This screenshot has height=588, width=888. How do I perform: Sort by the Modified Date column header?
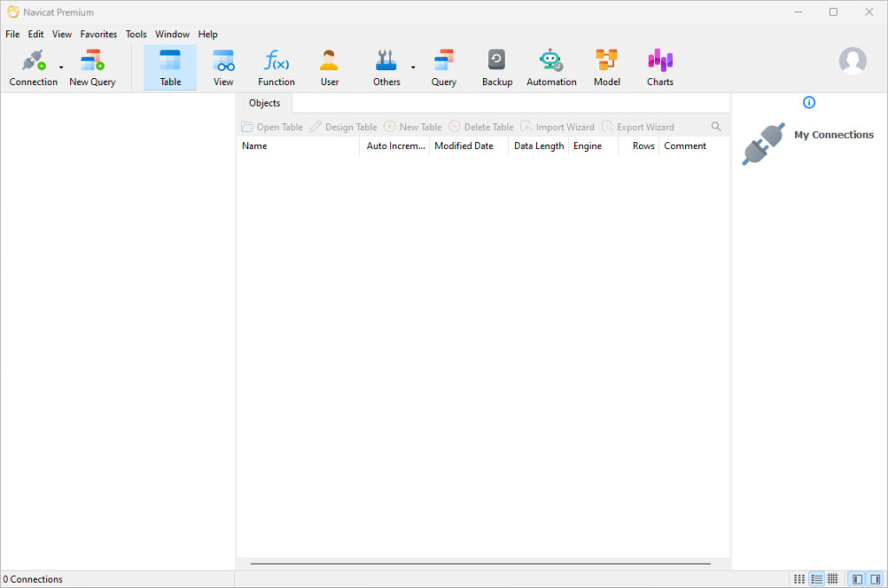(469, 147)
